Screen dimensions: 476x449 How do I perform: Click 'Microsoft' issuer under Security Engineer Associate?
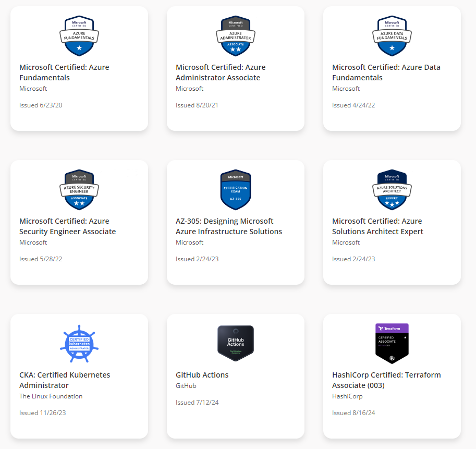point(33,242)
